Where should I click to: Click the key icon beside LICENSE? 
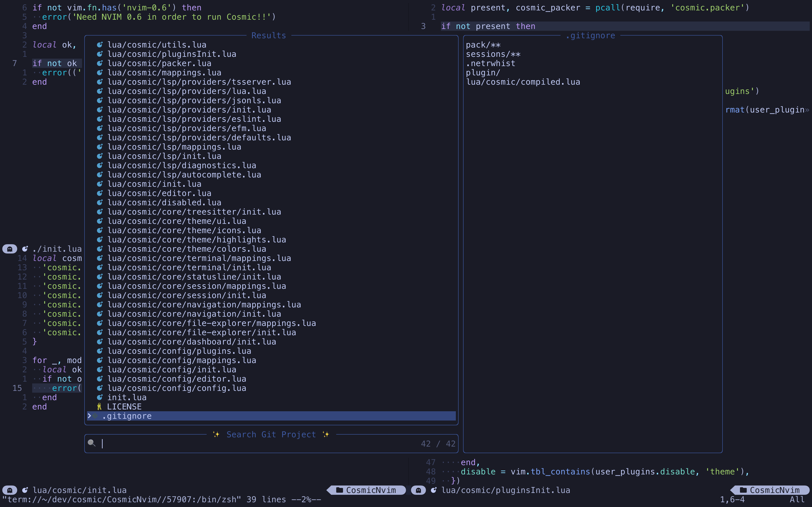coord(99,407)
